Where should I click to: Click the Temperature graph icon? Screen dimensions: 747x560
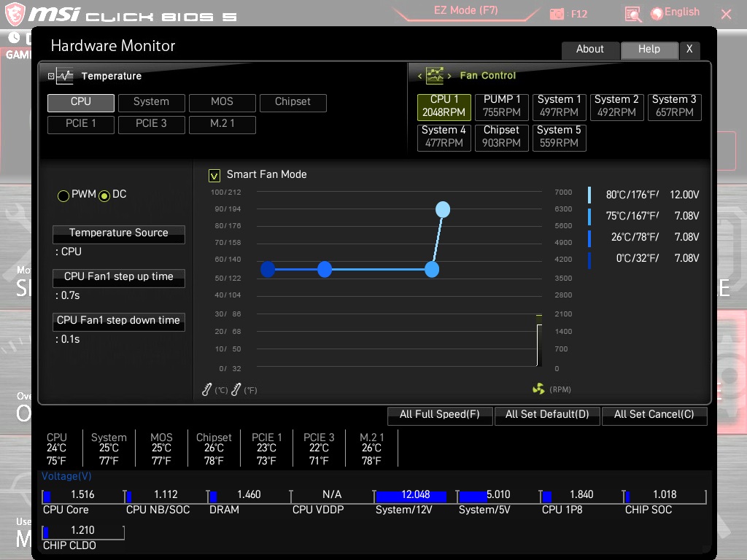[x=65, y=76]
